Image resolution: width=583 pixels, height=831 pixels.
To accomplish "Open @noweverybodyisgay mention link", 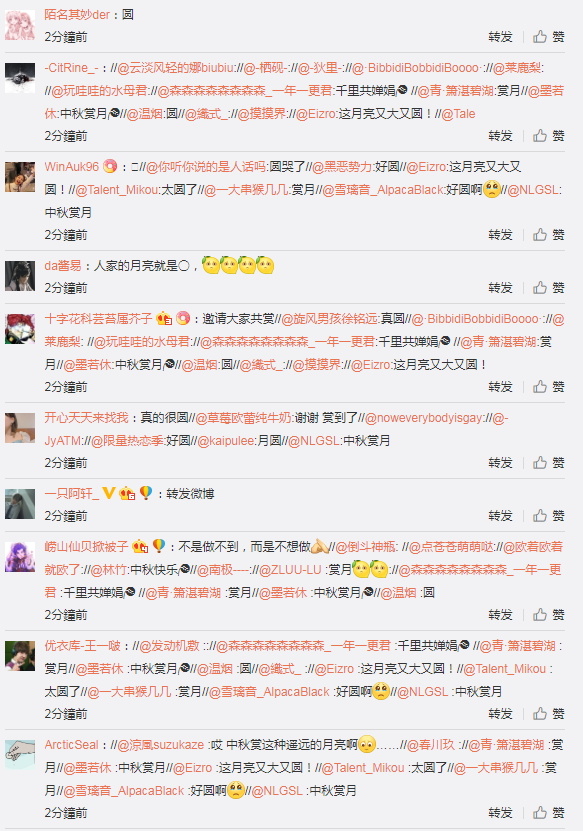I will click(x=423, y=418).
